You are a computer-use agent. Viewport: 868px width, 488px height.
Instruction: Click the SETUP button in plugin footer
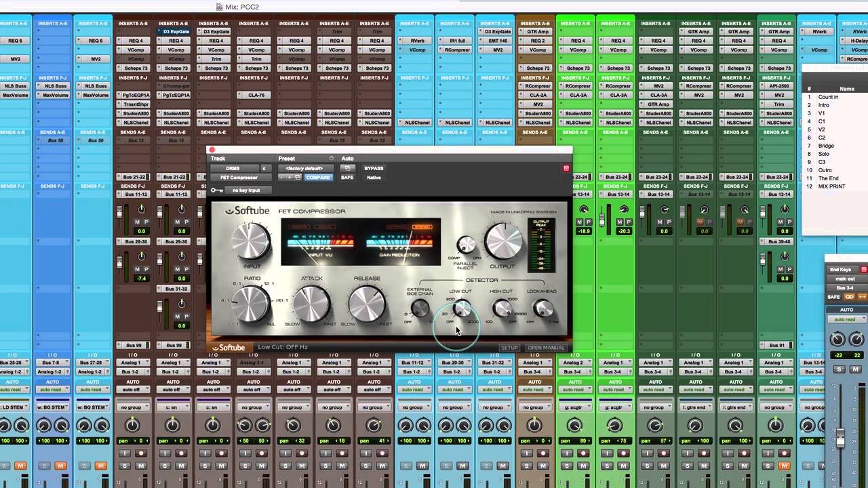509,348
